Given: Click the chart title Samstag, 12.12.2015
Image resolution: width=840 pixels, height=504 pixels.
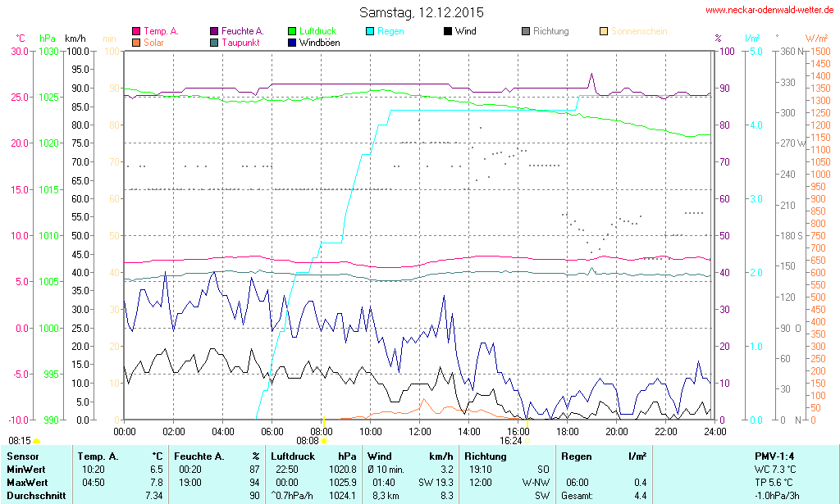Looking at the screenshot, I should click(x=422, y=12).
